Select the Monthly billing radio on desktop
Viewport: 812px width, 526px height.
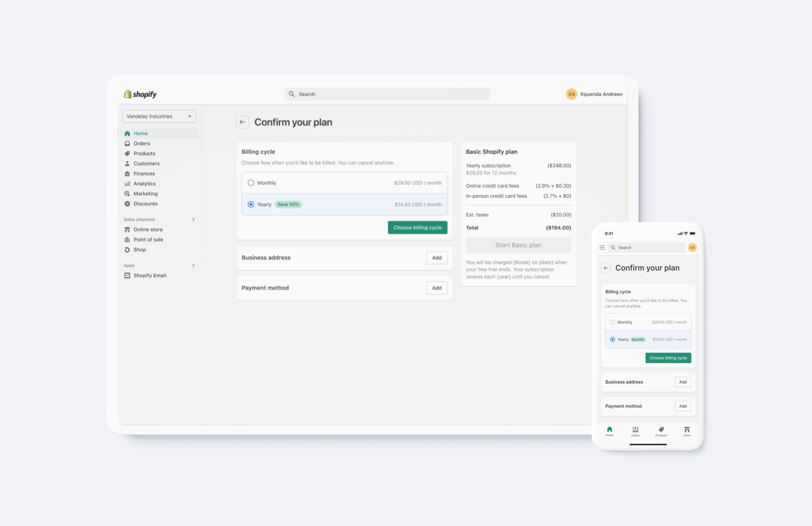point(251,183)
